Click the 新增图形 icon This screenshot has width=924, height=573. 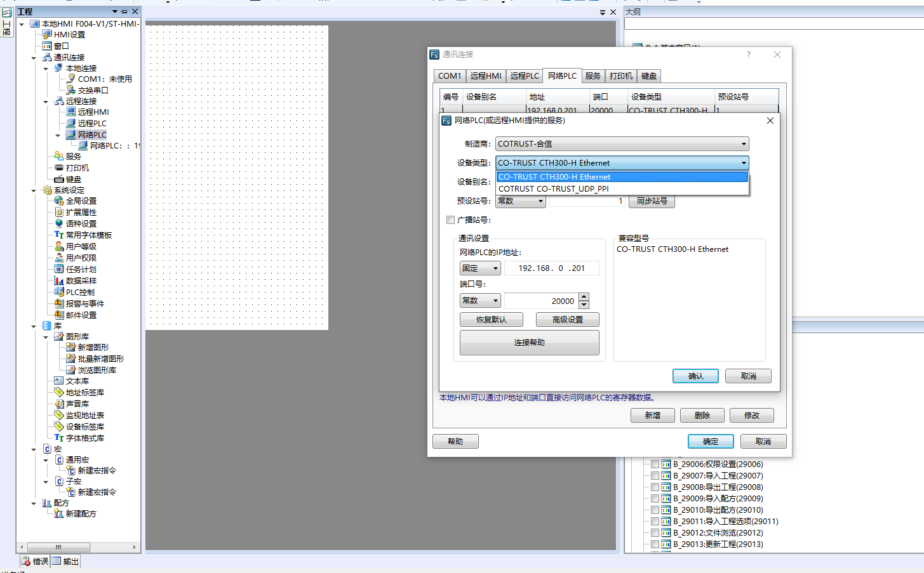(x=71, y=347)
